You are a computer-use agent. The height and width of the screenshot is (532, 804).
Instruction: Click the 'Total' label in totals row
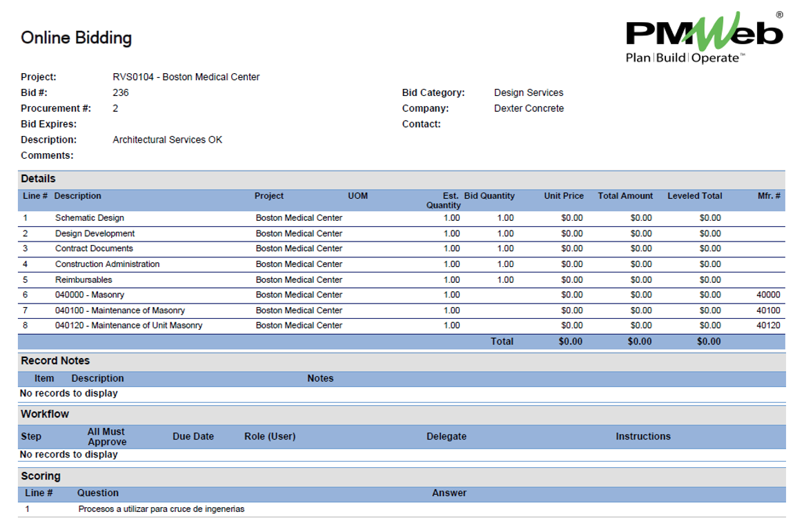click(x=502, y=342)
